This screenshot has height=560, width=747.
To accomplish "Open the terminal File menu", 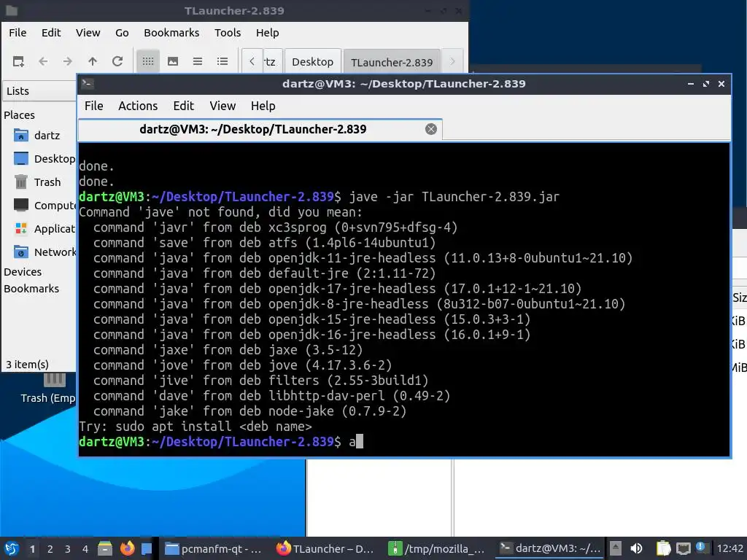I will tap(94, 106).
